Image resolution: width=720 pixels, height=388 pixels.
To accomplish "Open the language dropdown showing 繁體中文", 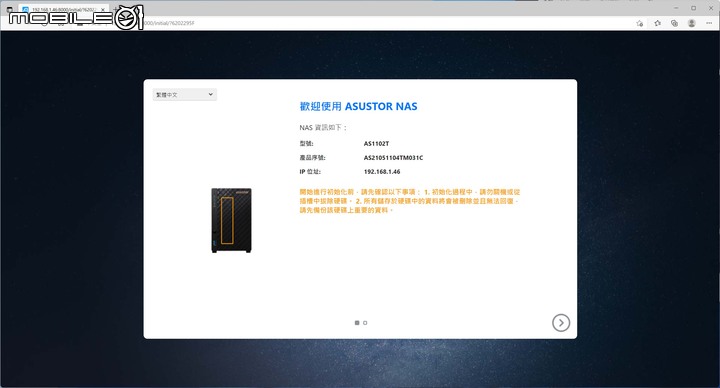I will pos(185,95).
